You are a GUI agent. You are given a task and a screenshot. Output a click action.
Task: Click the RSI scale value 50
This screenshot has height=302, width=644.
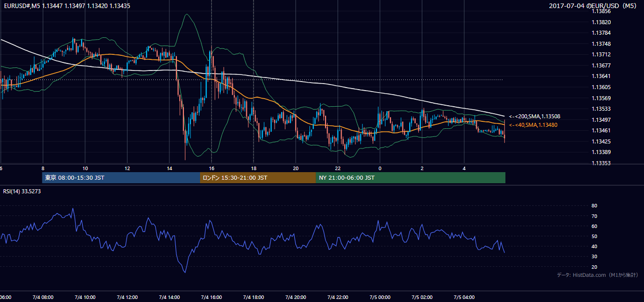click(594, 236)
